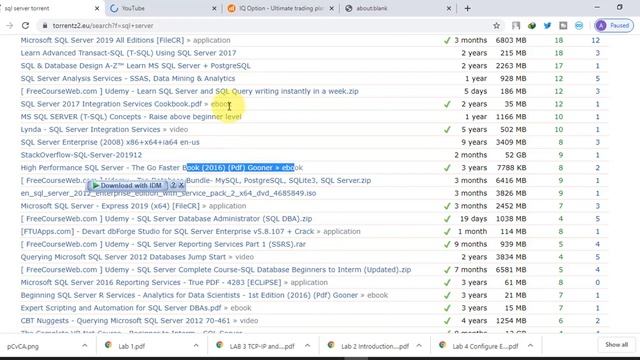
Task: Click the application category of SQL Server 2019 row
Action: 211,40
